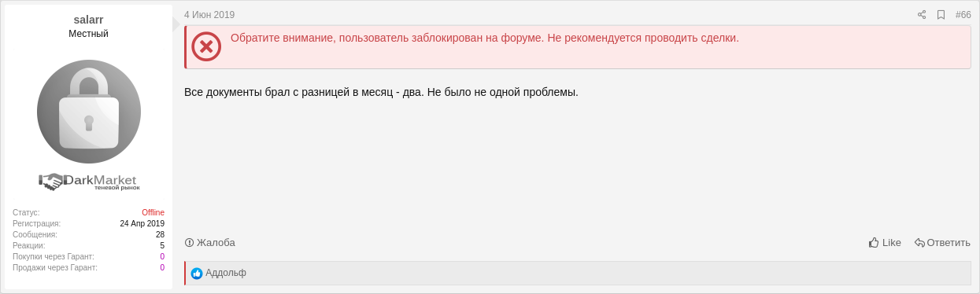Click the share icon on post #66

pyautogui.click(x=922, y=15)
